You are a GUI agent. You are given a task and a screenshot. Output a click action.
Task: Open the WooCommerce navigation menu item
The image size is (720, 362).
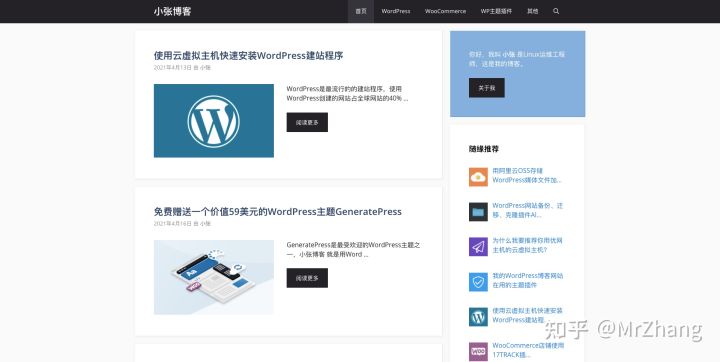pyautogui.click(x=445, y=11)
